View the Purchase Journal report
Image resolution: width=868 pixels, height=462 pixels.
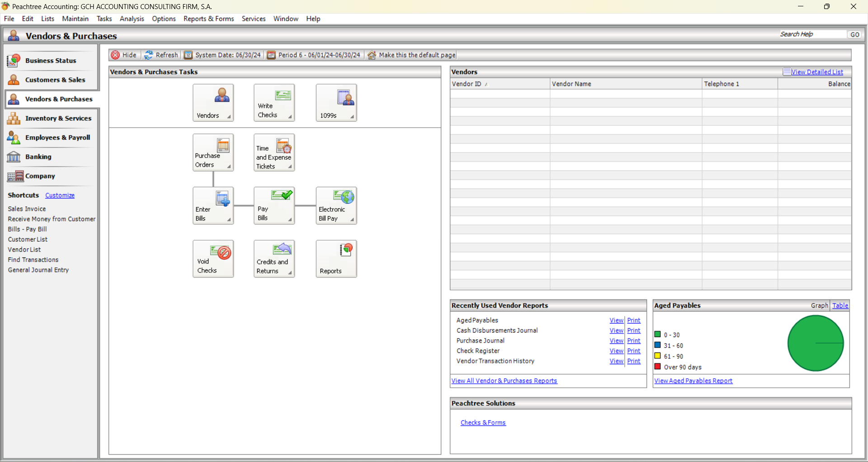616,341
